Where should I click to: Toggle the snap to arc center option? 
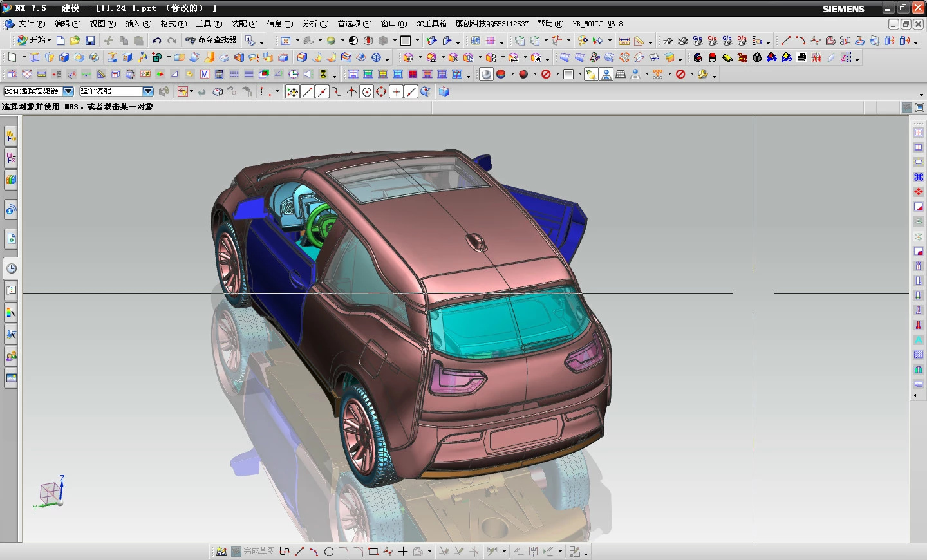point(366,91)
